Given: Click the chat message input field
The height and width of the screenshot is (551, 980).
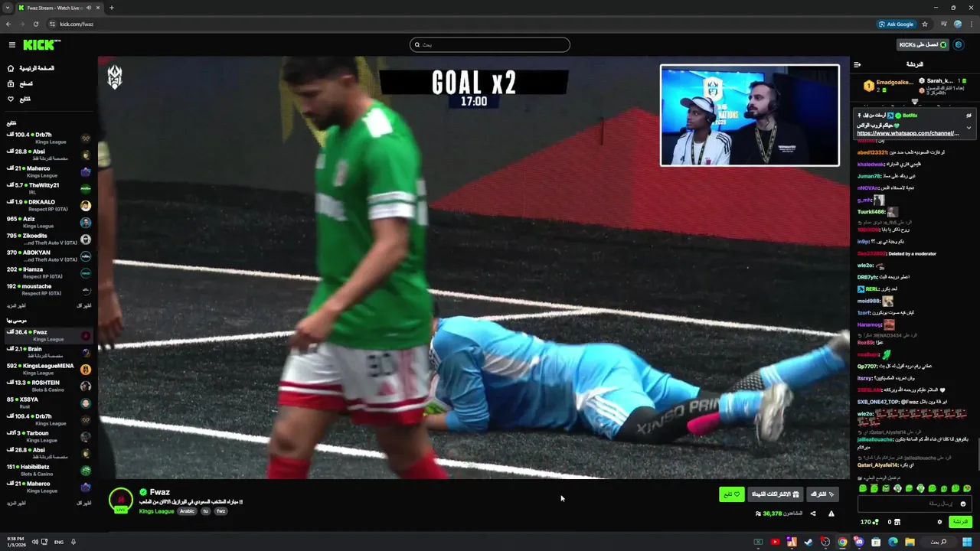Looking at the screenshot, I should [x=914, y=504].
